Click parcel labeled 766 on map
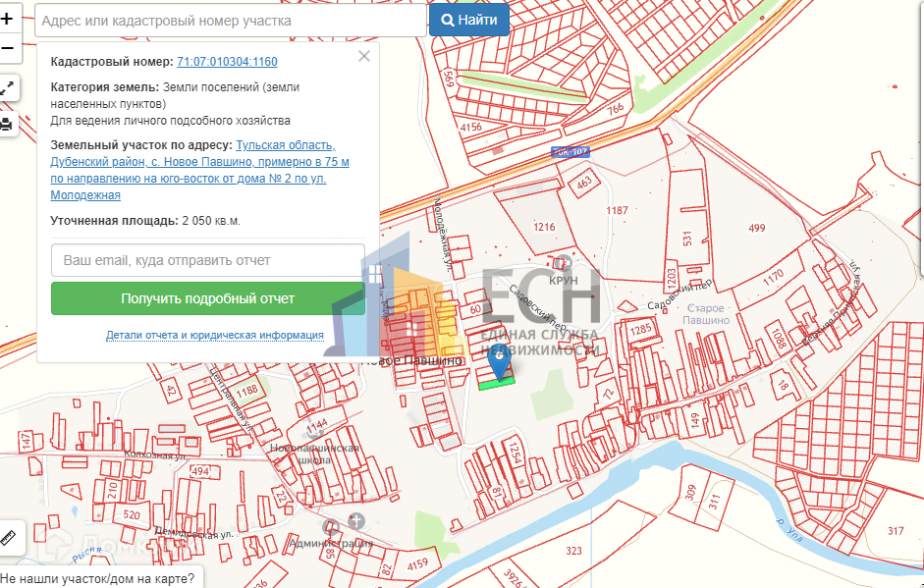 (x=616, y=108)
